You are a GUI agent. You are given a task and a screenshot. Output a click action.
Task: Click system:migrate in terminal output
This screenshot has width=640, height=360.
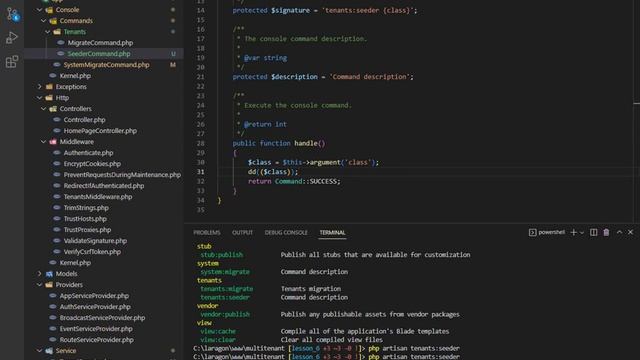(x=225, y=272)
